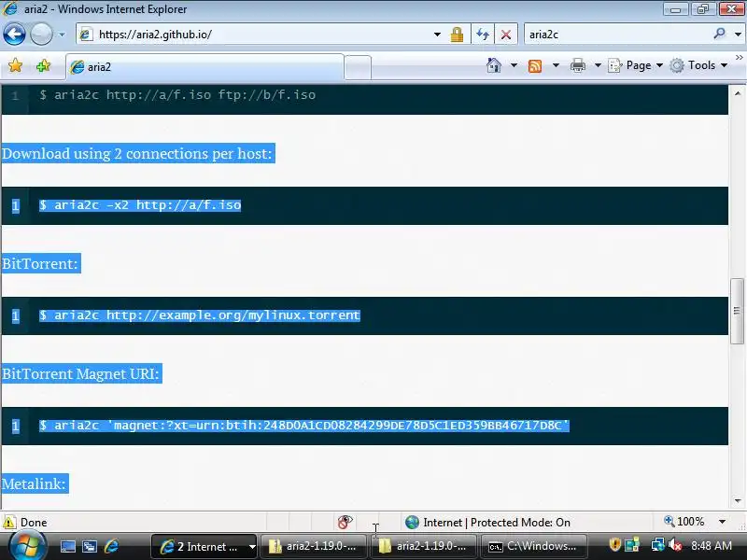Click the 'BitTorrent:' heading text

click(40, 264)
